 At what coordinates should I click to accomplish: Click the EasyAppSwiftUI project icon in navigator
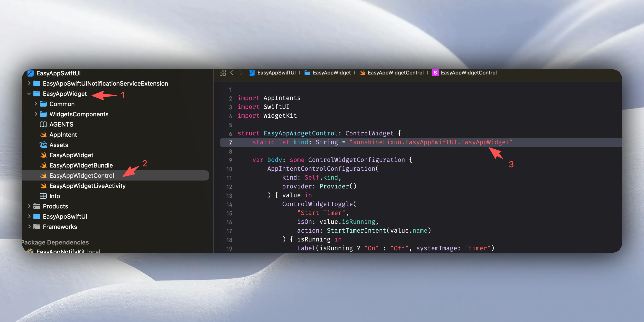[x=30, y=73]
